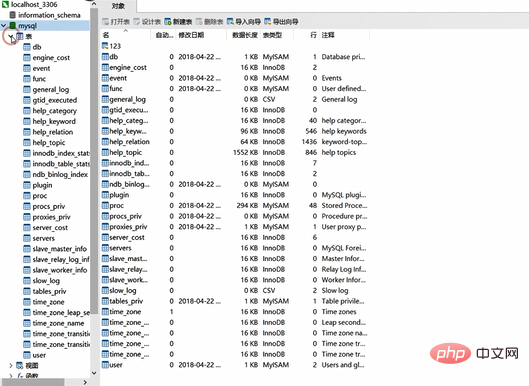The width and height of the screenshot is (529, 386).
Task: Select help_topic in the sidebar tree
Action: coord(49,143)
